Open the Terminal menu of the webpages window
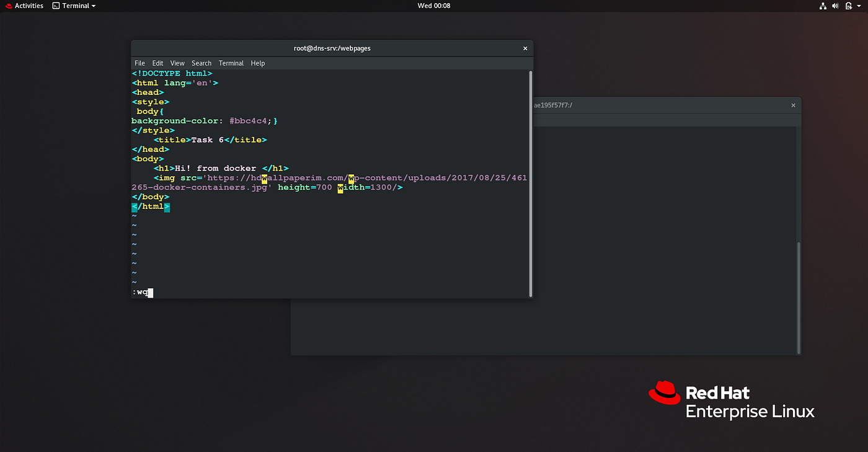The image size is (868, 452). coord(231,63)
